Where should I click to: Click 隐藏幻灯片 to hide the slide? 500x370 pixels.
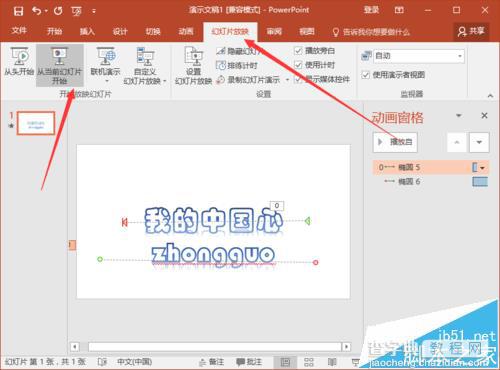[240, 51]
